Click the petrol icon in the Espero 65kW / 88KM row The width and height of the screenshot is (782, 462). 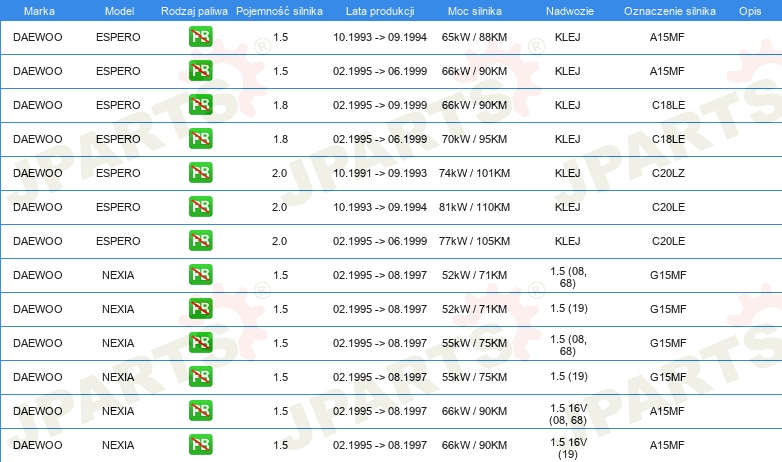click(200, 37)
